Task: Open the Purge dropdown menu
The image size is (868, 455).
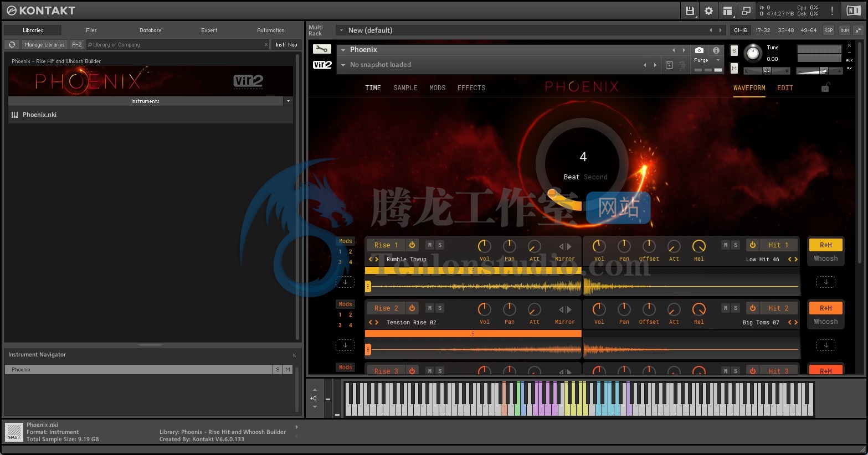Action: click(x=707, y=60)
